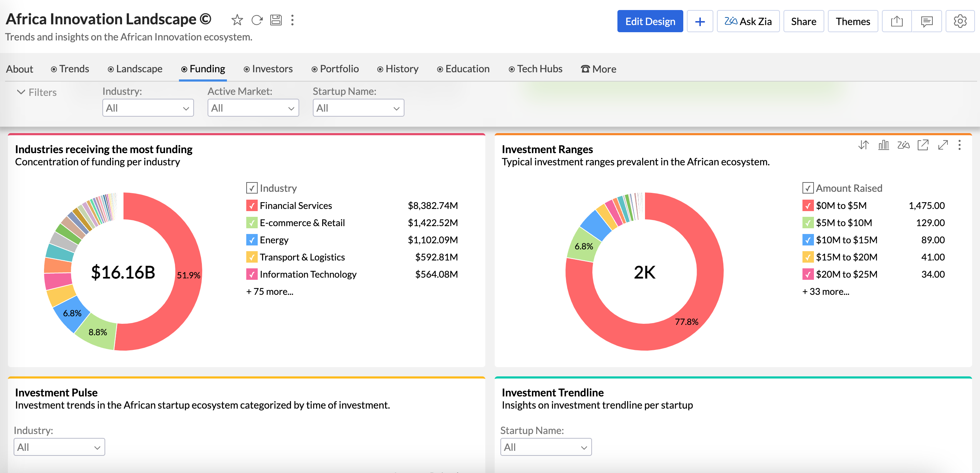Screen dimensions: 980x473
Task: Switch to the Trends tab
Action: pyautogui.click(x=70, y=69)
